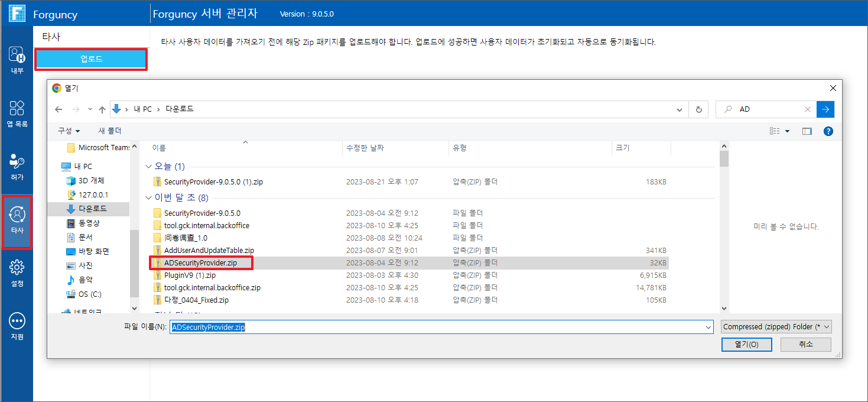
Task: Expand the file name history dropdown
Action: pyautogui.click(x=708, y=327)
